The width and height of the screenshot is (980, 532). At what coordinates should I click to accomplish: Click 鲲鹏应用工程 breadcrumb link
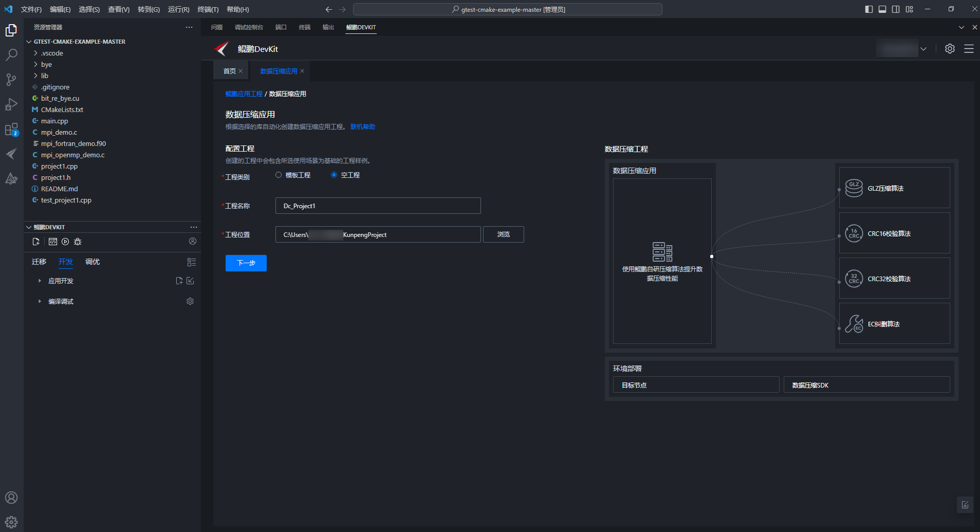click(244, 94)
